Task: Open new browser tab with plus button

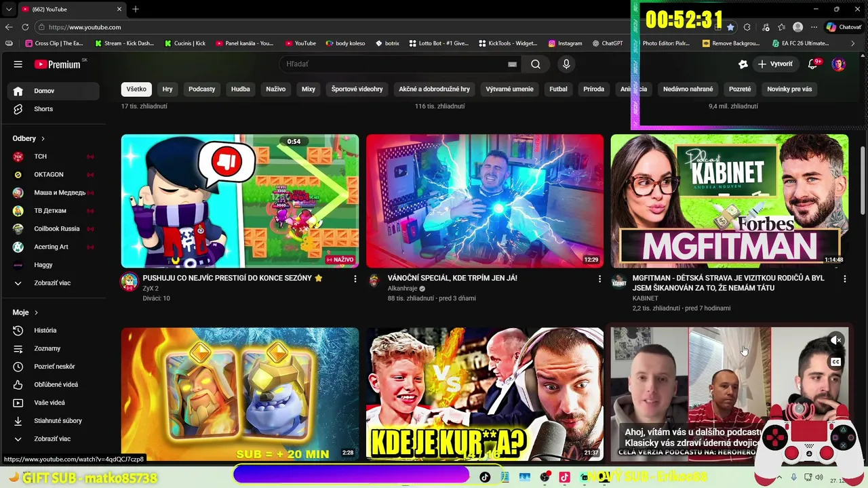Action: point(136,9)
